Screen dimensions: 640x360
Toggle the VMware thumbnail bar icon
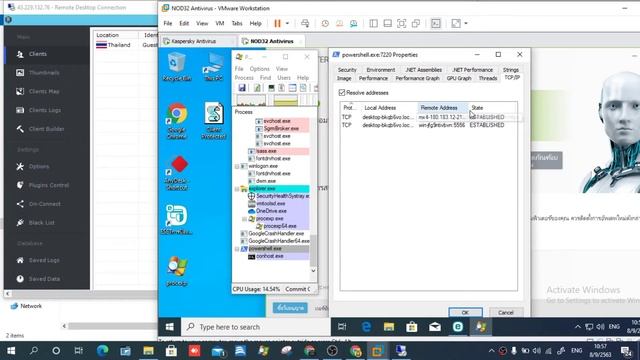click(387, 24)
